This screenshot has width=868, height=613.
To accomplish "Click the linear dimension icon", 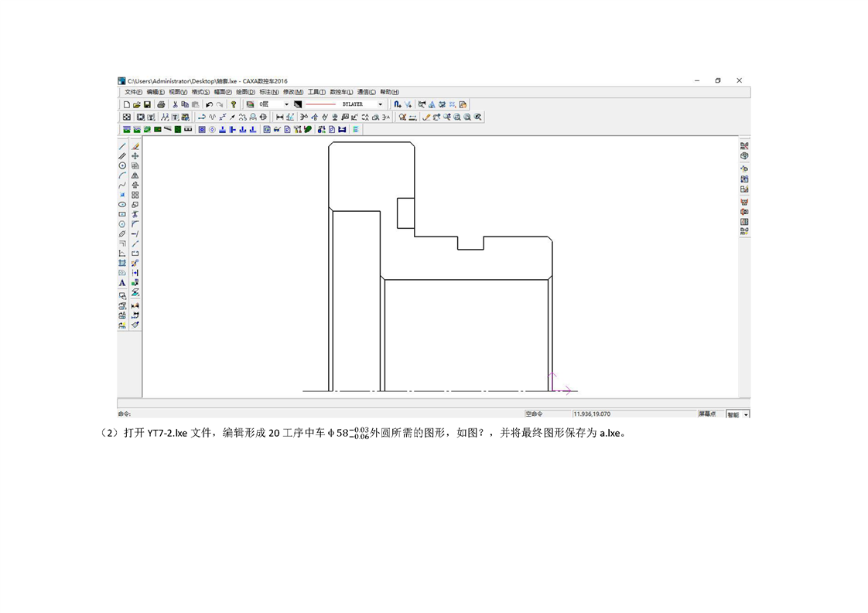I will click(x=279, y=117).
